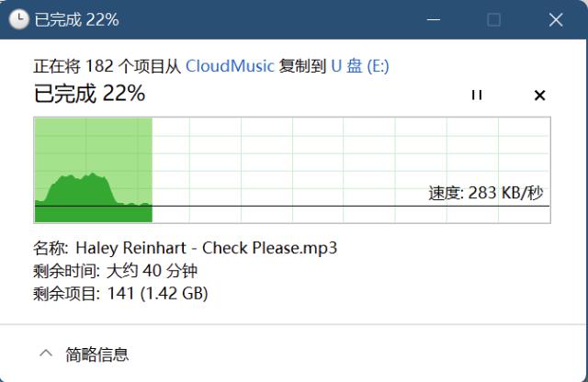The width and height of the screenshot is (588, 382).
Task: Pause the file copy operation
Action: pos(477,95)
